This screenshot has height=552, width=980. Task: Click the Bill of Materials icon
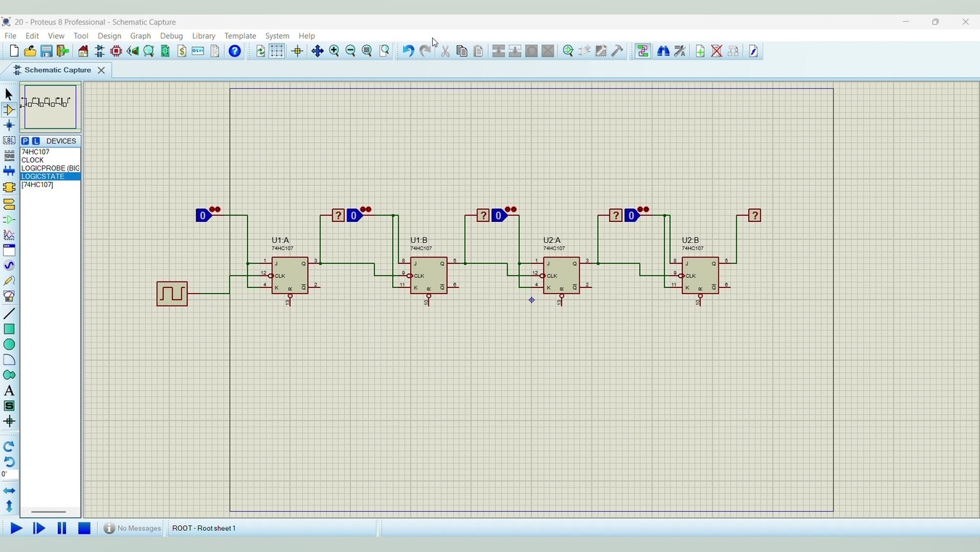click(x=182, y=51)
